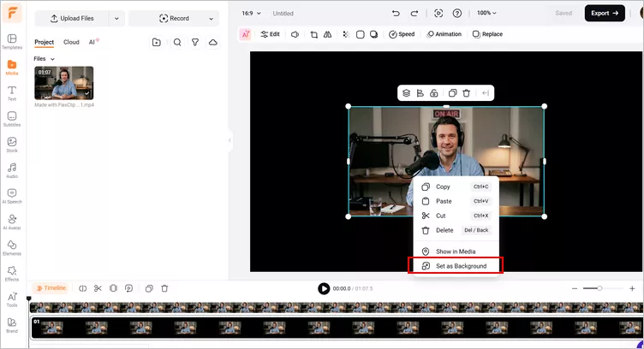Screen dimensions: 644x349
Task: Click the Replace button
Action: 487,34
